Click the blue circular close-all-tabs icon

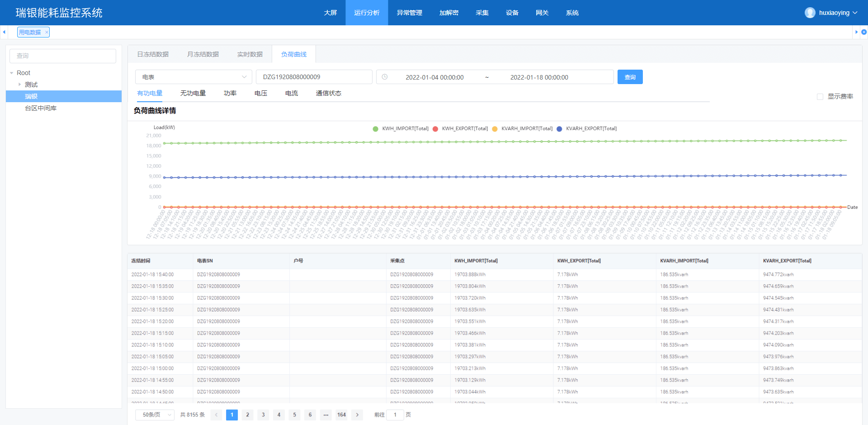[x=864, y=32]
